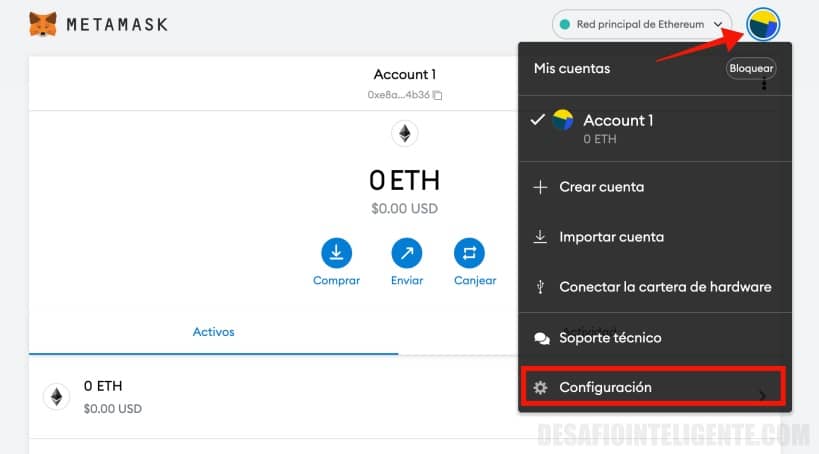This screenshot has height=454, width=819.
Task: Open Soporte técnico from the menu
Action: click(x=655, y=338)
